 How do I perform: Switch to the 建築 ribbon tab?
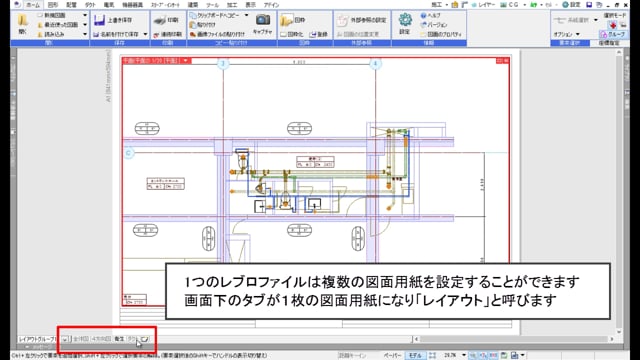[x=193, y=5]
